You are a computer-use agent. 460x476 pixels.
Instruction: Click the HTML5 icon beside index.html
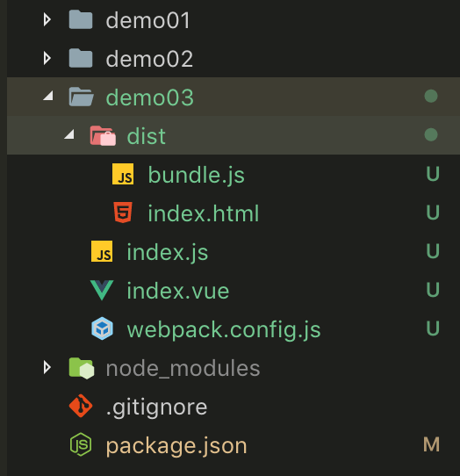point(123,213)
